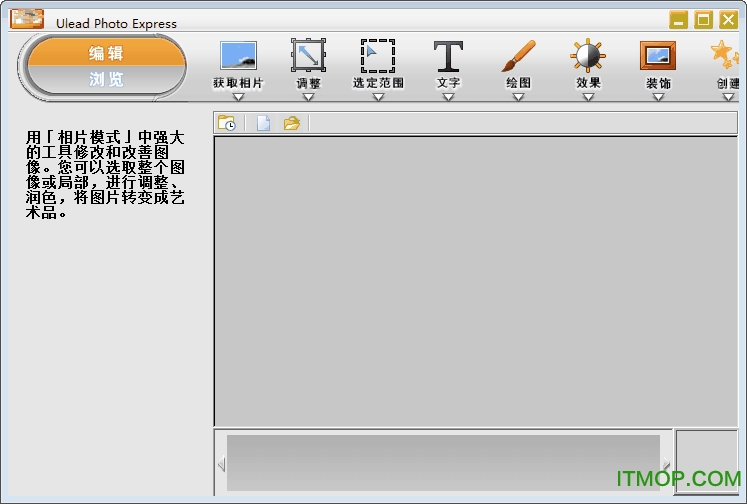
Task: Click the 获取相片 (Get Photo) icon
Action: (x=238, y=56)
